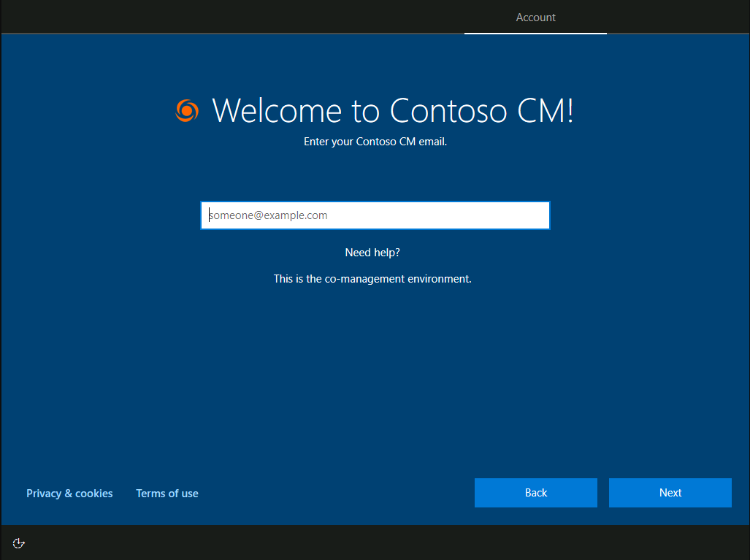750x560 pixels.
Task: Open the Terms of use link
Action: point(167,494)
